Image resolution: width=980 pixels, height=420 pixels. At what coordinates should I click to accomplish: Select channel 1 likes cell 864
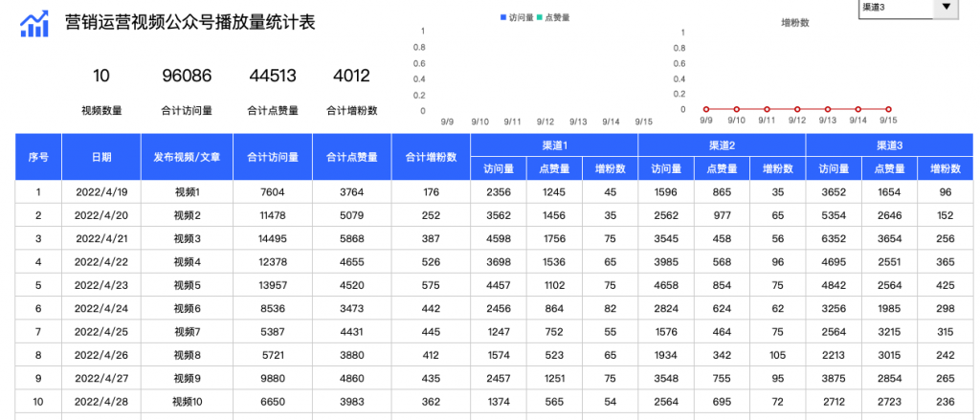point(554,308)
